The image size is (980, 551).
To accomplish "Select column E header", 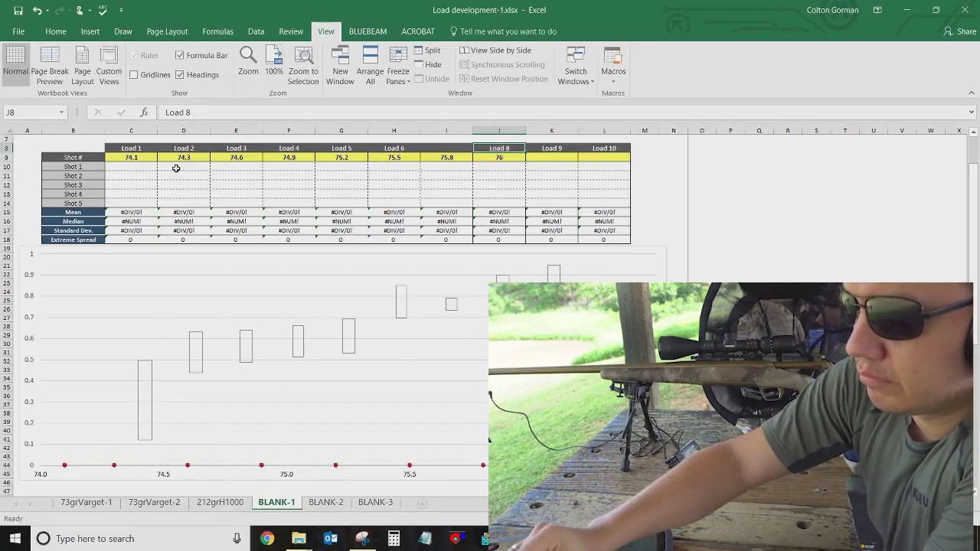I will [x=236, y=131].
